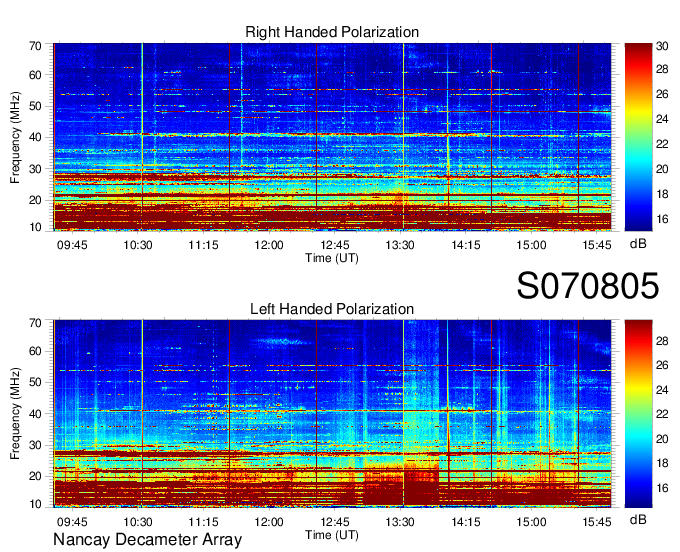
Task: Click the 13:30 time tick on Left Handed plot
Action: pos(400,522)
